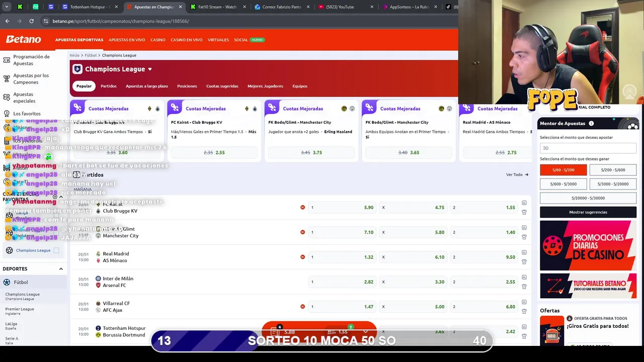Open the Champions League title dropdown arrow
This screenshot has height=362, width=644.
(x=149, y=69)
